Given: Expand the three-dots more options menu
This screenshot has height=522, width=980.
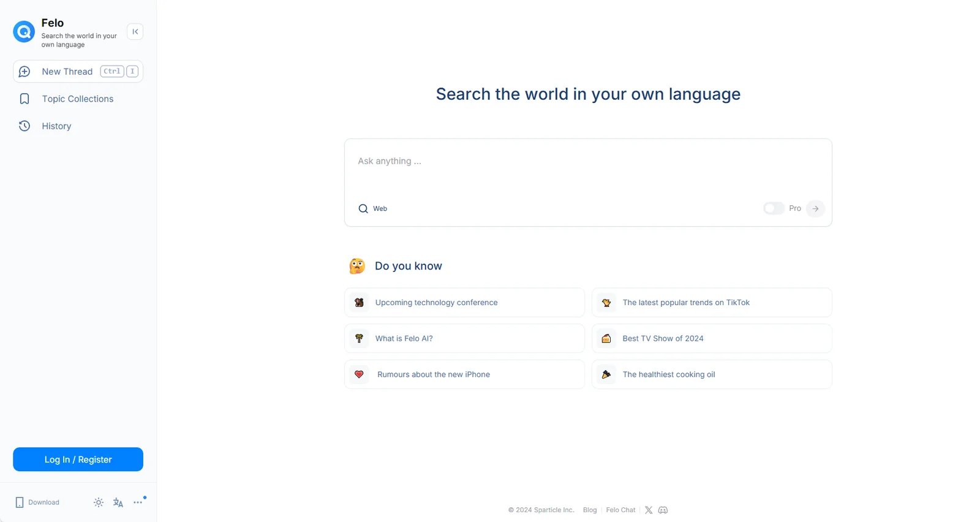Looking at the screenshot, I should pyautogui.click(x=138, y=502).
